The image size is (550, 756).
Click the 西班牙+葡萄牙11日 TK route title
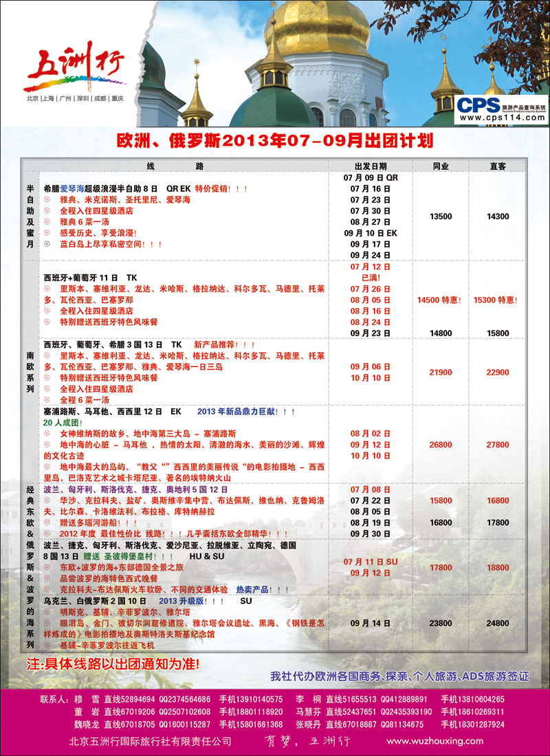90,278
